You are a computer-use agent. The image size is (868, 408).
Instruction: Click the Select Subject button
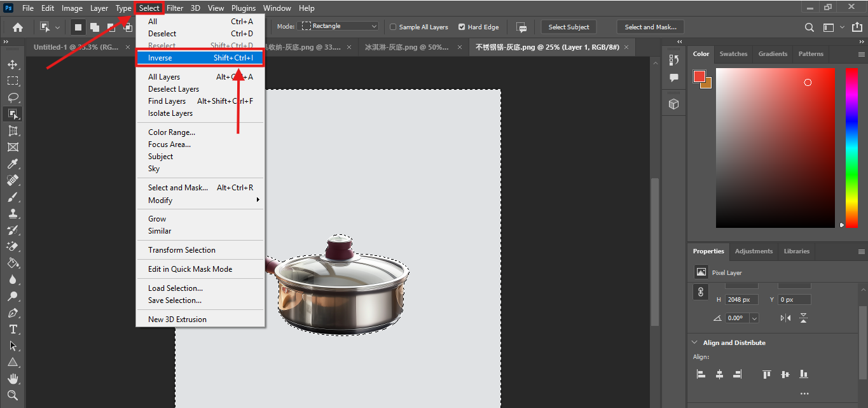click(x=568, y=27)
